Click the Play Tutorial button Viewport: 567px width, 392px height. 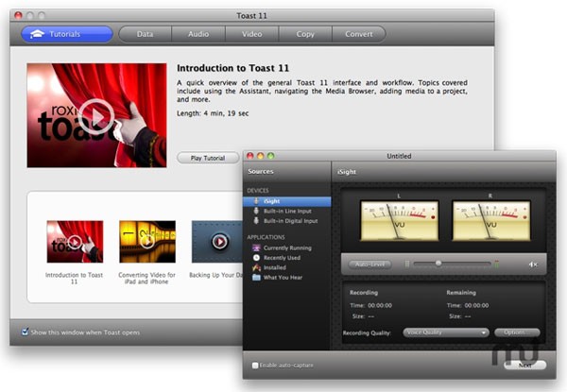click(x=208, y=158)
